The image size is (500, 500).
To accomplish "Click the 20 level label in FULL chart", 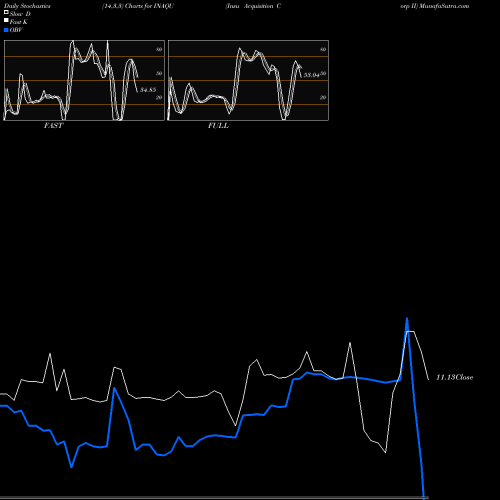I will coord(323,97).
